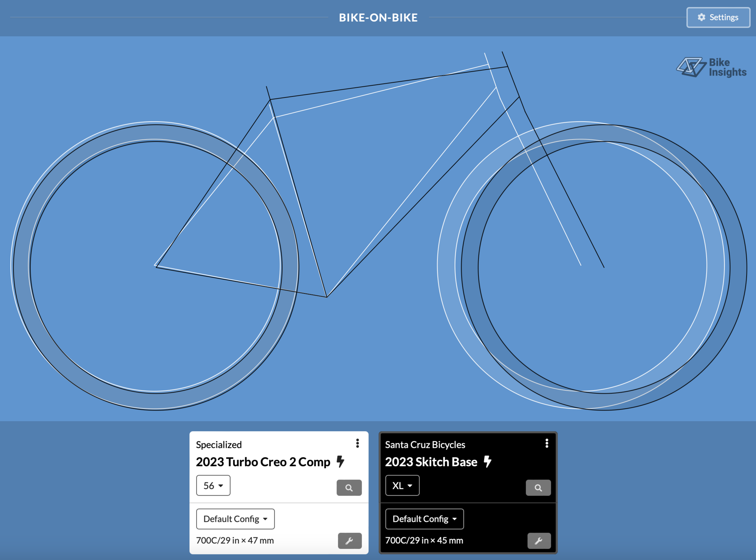
Task: Click the BIKE-ON-BIKE title menu
Action: tap(378, 17)
